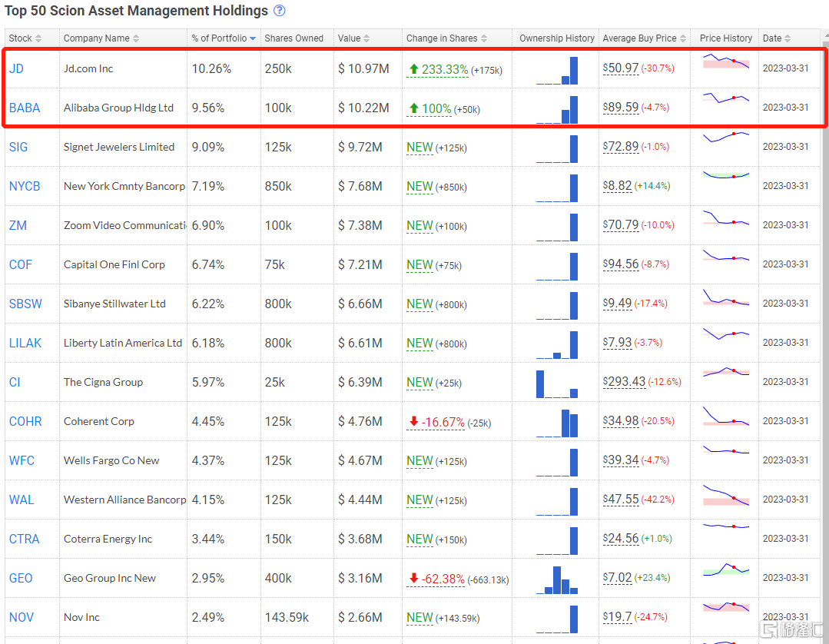
Task: Click the red down arrow for GEO
Action: click(x=413, y=579)
